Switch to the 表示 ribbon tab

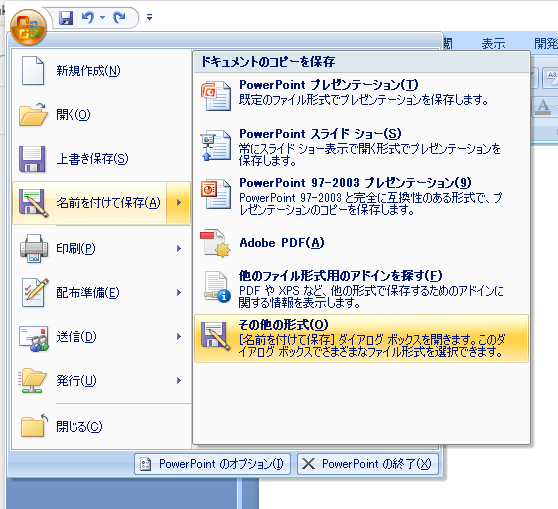click(x=493, y=44)
